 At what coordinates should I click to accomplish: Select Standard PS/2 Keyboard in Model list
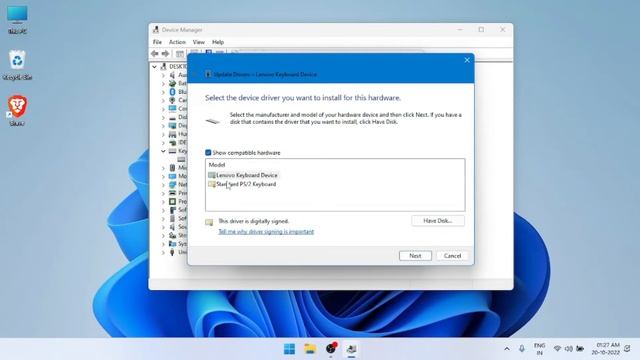pyautogui.click(x=242, y=184)
